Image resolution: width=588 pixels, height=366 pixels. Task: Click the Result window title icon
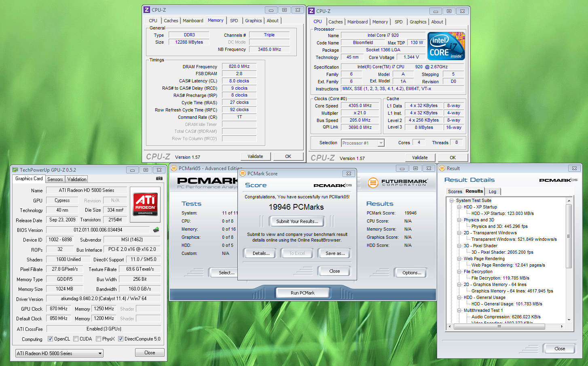click(x=442, y=168)
